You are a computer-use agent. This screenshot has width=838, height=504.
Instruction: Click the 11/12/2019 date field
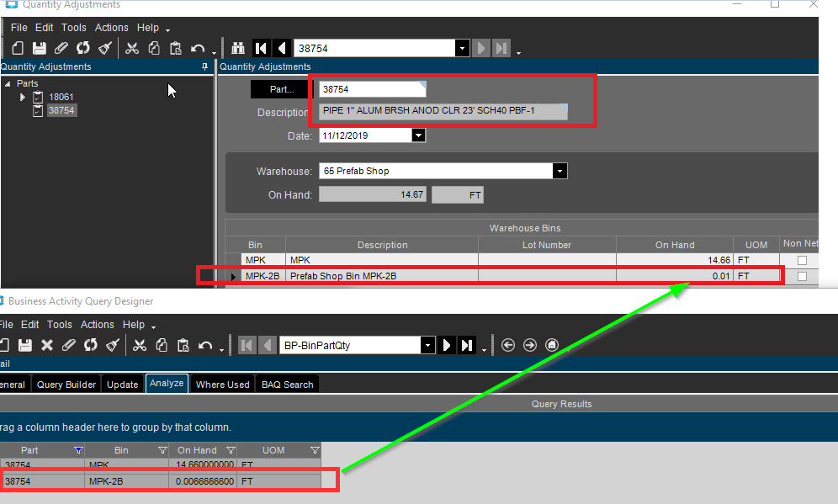[365, 135]
